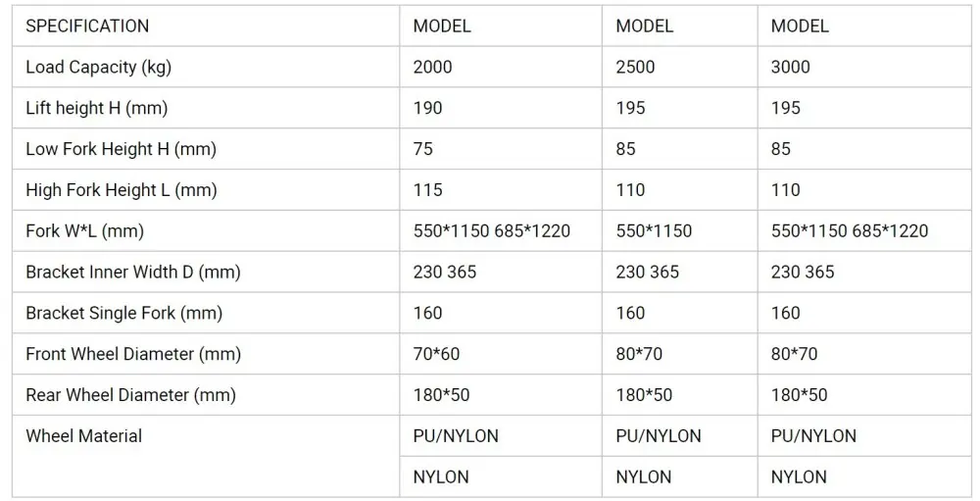
Task: Click the Wheel Material row label
Action: (x=83, y=436)
